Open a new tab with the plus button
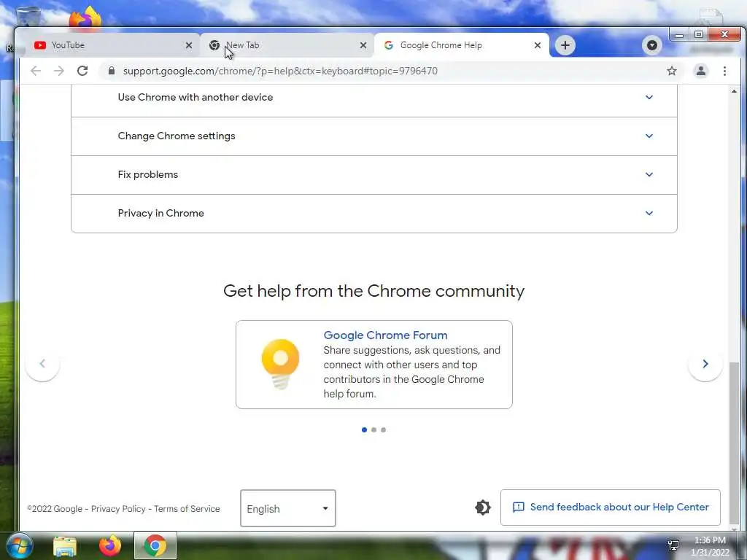 point(565,45)
